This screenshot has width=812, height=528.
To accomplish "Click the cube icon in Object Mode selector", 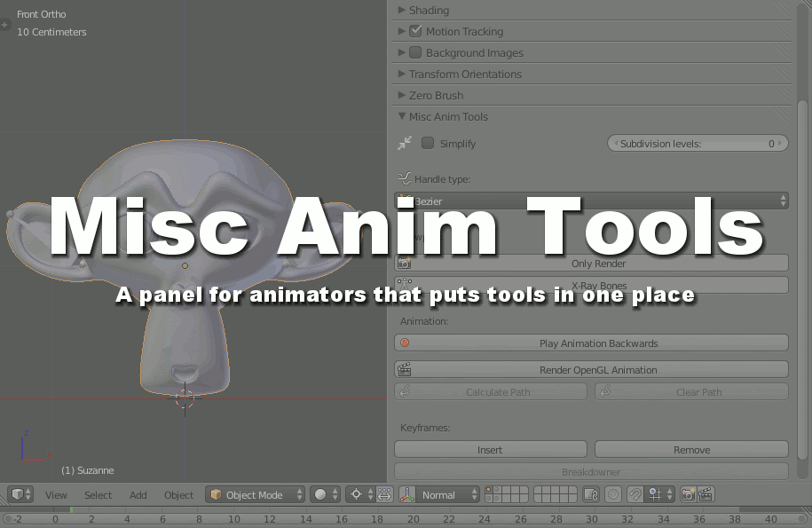I will pyautogui.click(x=217, y=494).
